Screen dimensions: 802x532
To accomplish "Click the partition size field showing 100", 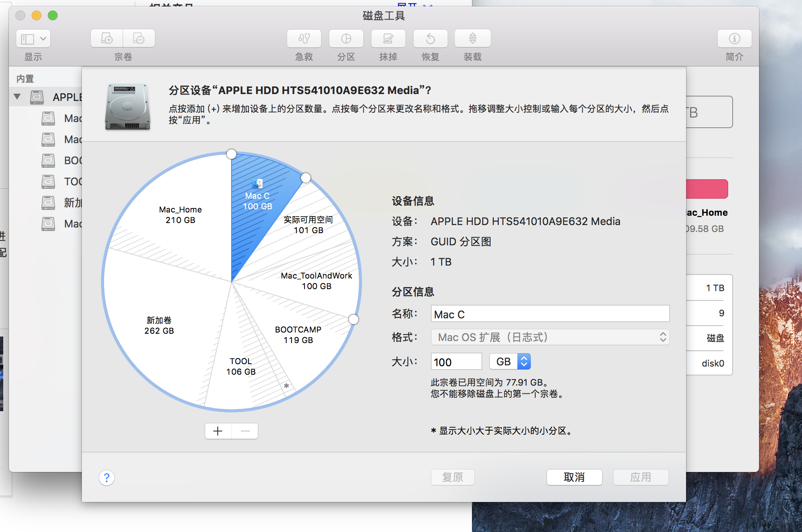I will click(456, 362).
